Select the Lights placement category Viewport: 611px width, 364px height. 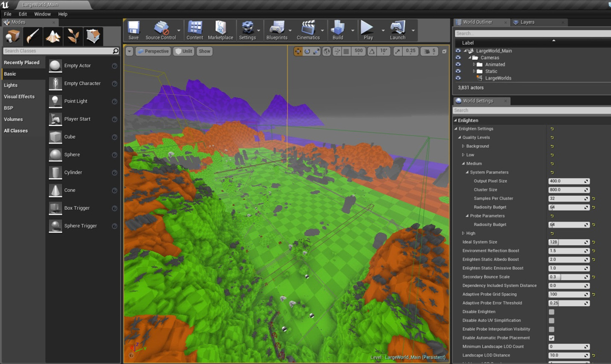[11, 85]
